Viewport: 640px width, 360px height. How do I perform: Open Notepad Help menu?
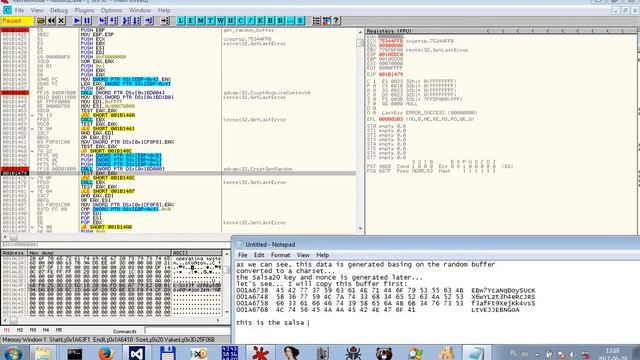pos(322,255)
